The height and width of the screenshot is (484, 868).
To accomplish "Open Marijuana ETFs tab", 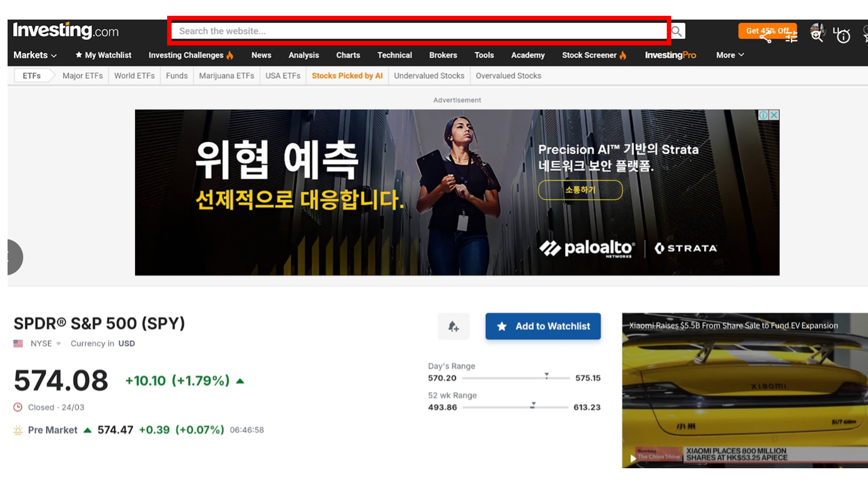I will [x=226, y=76].
